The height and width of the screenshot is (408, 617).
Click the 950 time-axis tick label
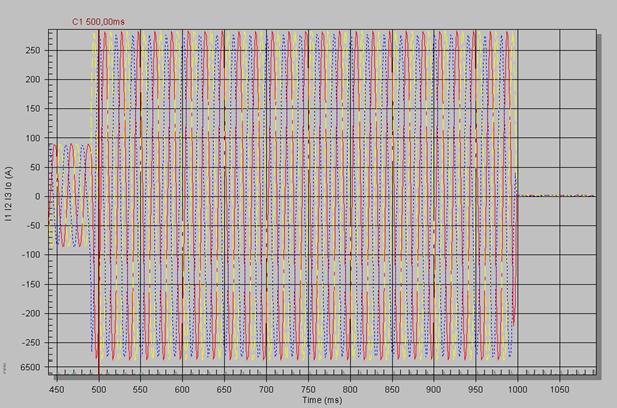[x=475, y=390]
